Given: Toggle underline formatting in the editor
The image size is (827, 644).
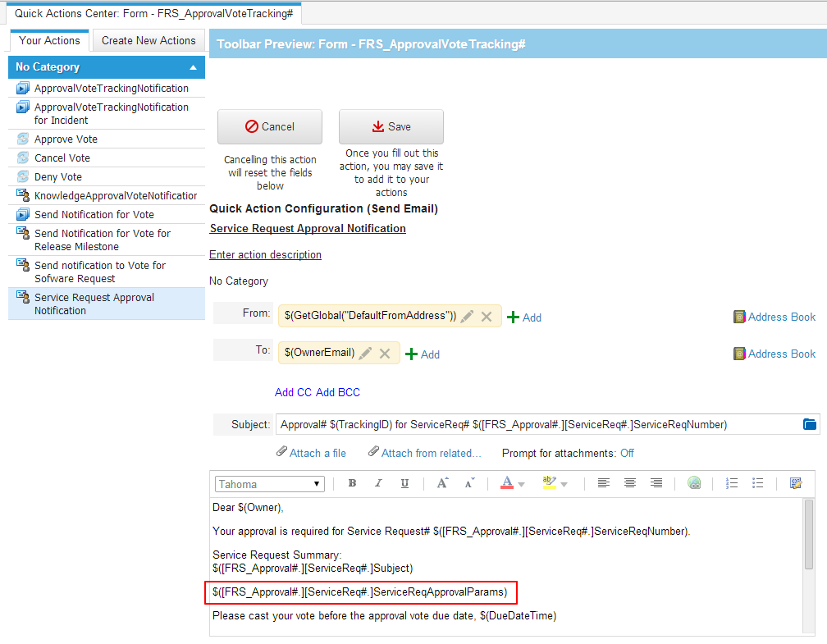Looking at the screenshot, I should coord(404,483).
